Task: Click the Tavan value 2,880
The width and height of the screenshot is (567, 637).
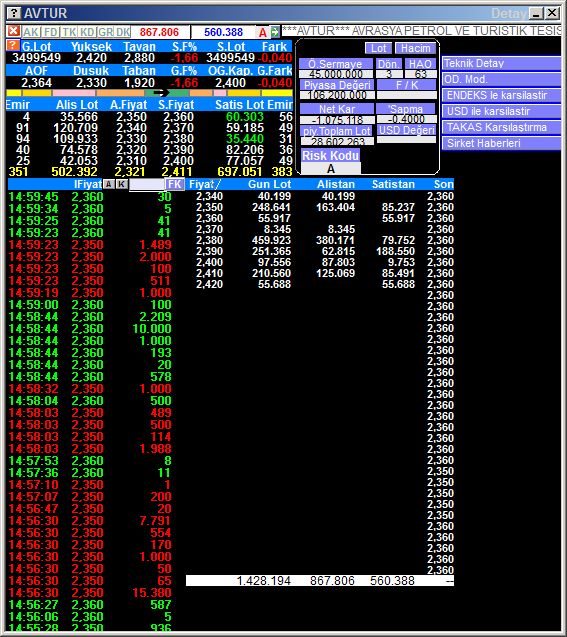Action: [x=139, y=58]
